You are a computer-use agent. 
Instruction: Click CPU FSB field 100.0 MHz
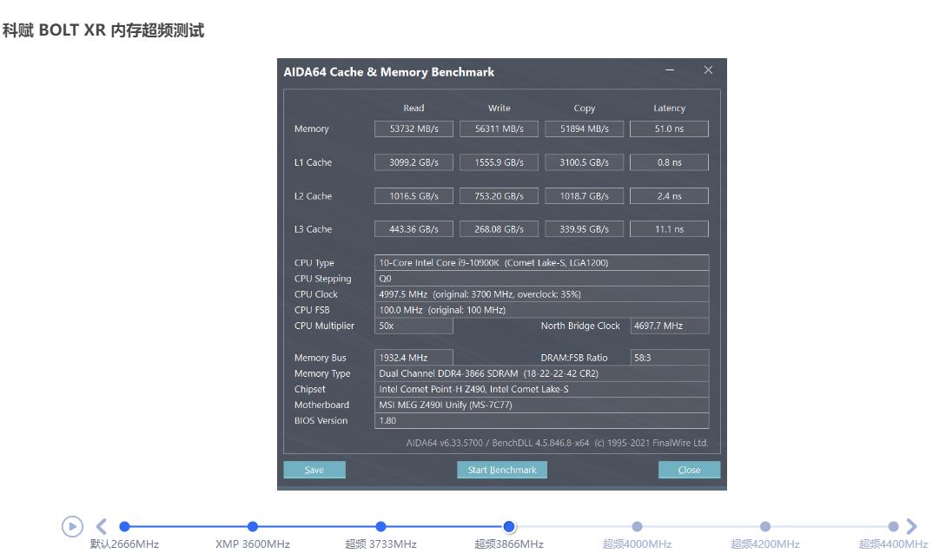[x=542, y=309]
